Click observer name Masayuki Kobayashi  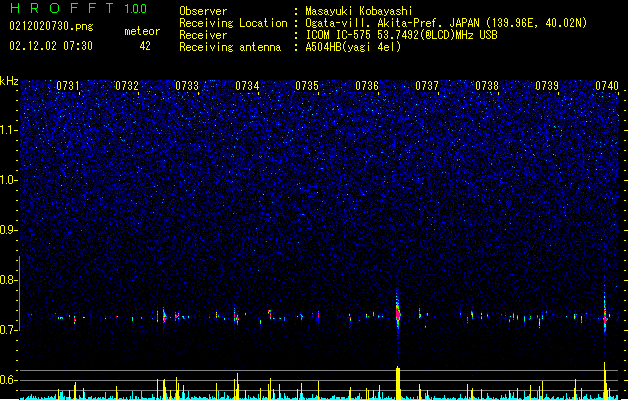point(359,11)
